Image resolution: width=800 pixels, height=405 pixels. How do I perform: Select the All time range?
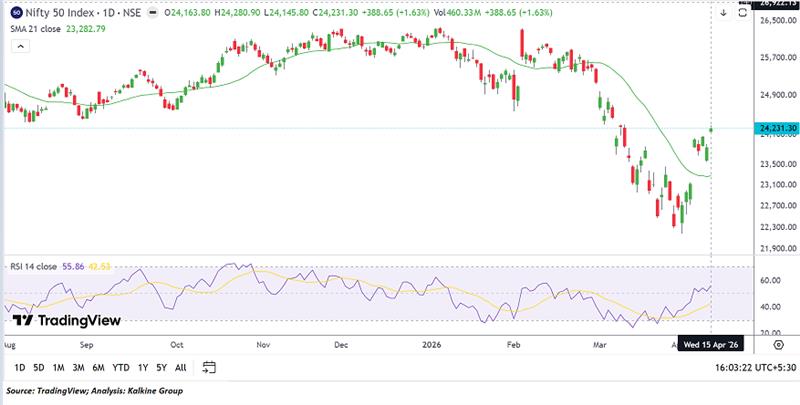tap(180, 367)
